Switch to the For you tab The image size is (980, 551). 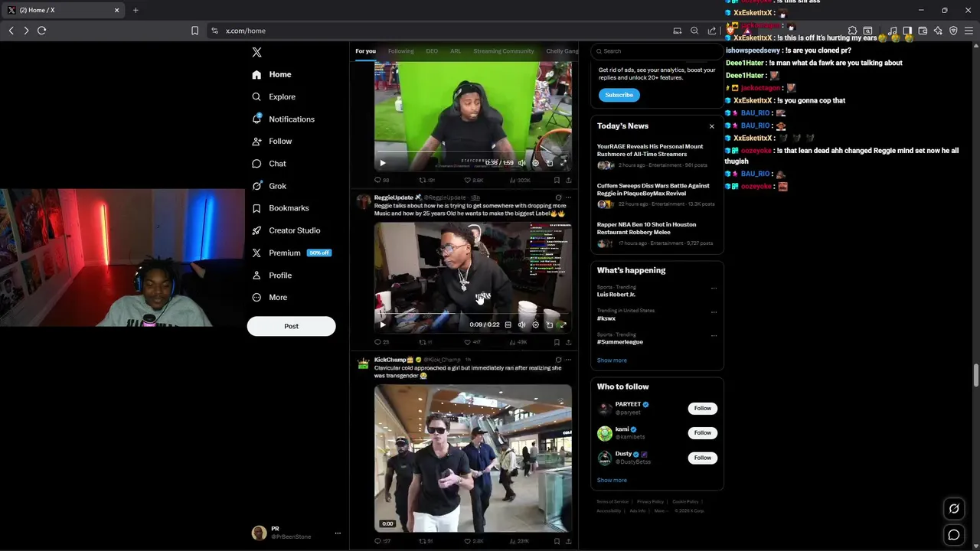point(365,51)
